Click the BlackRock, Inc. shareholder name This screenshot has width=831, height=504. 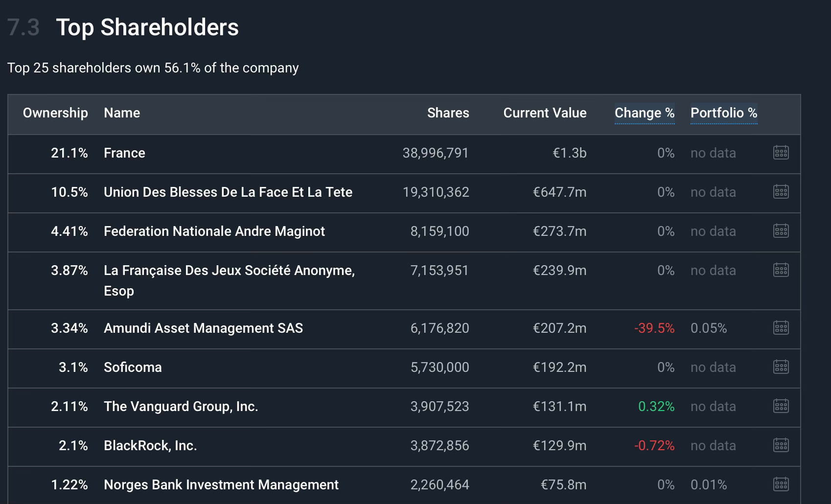(x=150, y=445)
